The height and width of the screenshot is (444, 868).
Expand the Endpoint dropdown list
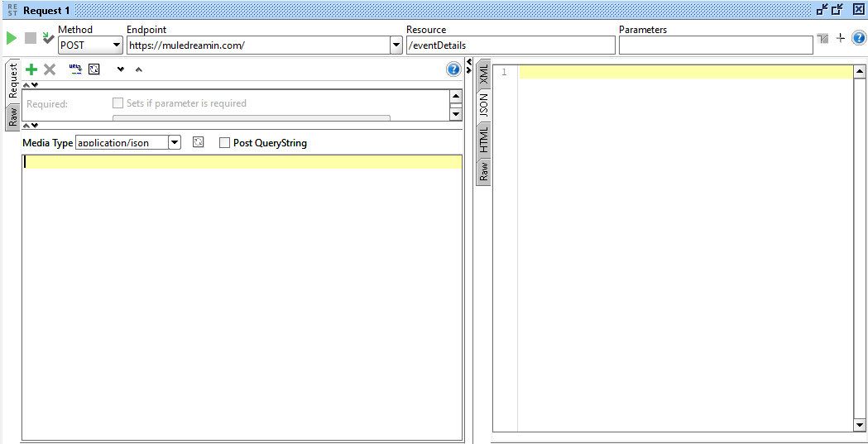coord(396,45)
